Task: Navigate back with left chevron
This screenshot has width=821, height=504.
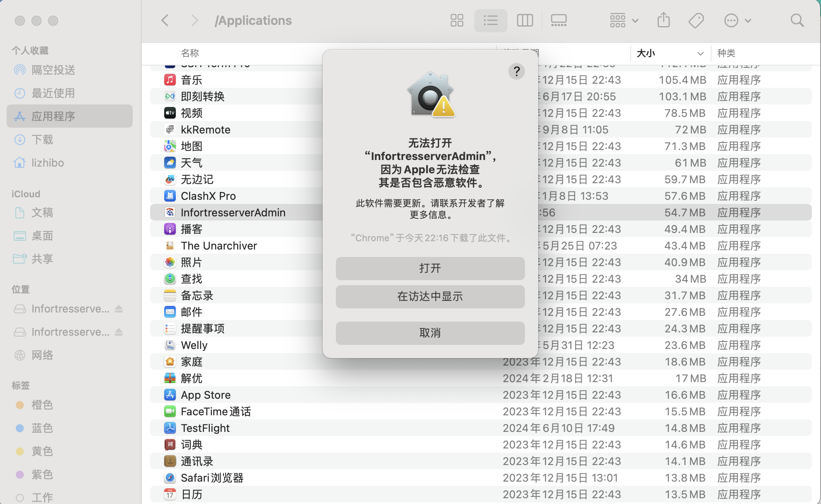Action: click(165, 20)
